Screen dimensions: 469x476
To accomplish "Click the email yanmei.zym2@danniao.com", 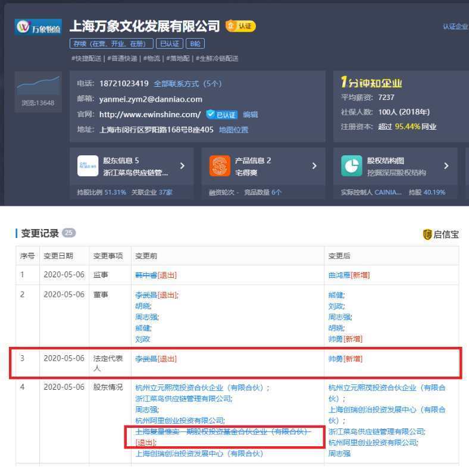I will pos(151,99).
